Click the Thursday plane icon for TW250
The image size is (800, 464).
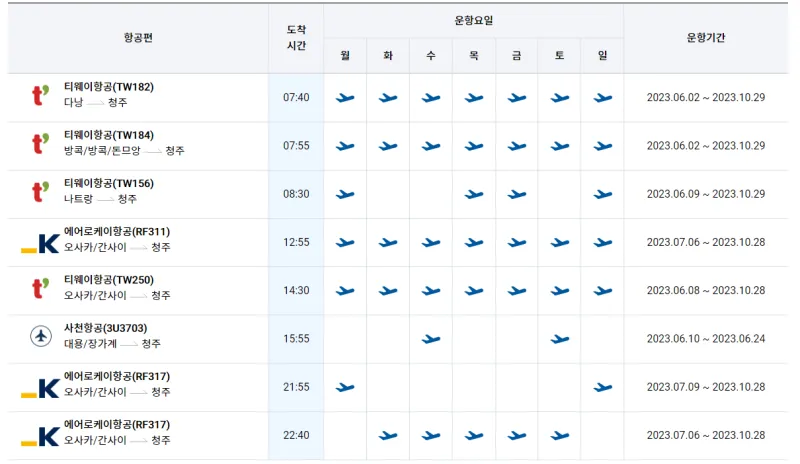[x=474, y=291]
